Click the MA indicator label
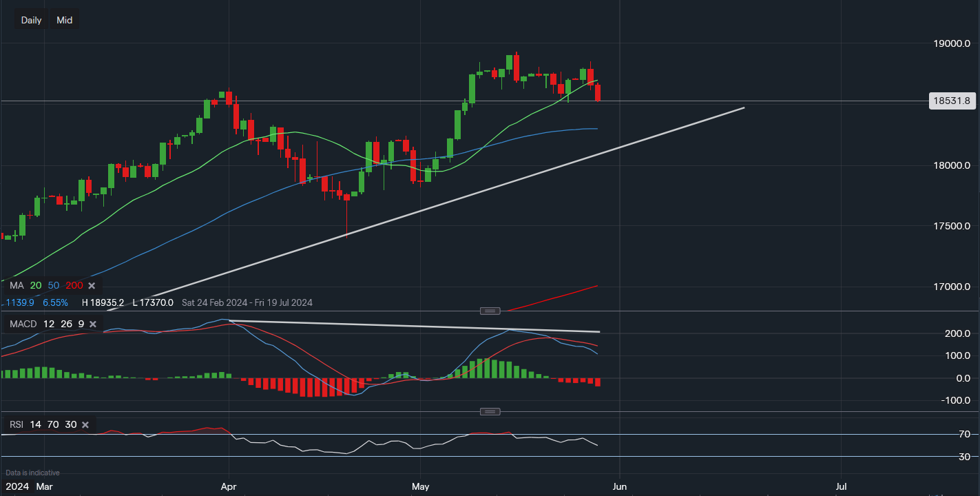980x496 pixels. 17,285
